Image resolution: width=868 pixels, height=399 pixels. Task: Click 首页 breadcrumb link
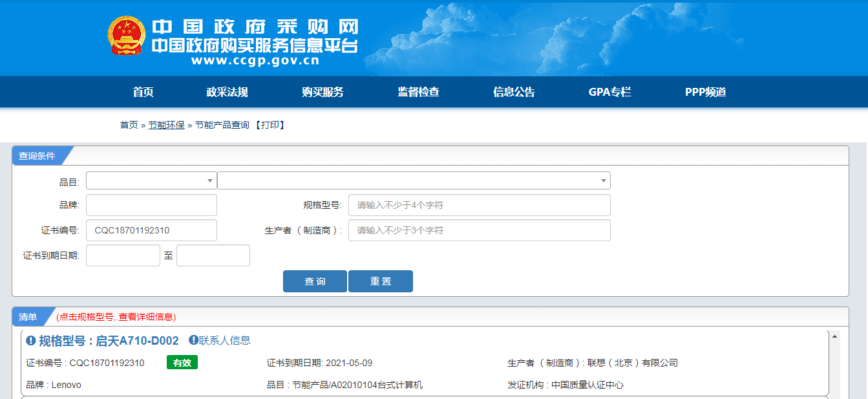tap(129, 125)
